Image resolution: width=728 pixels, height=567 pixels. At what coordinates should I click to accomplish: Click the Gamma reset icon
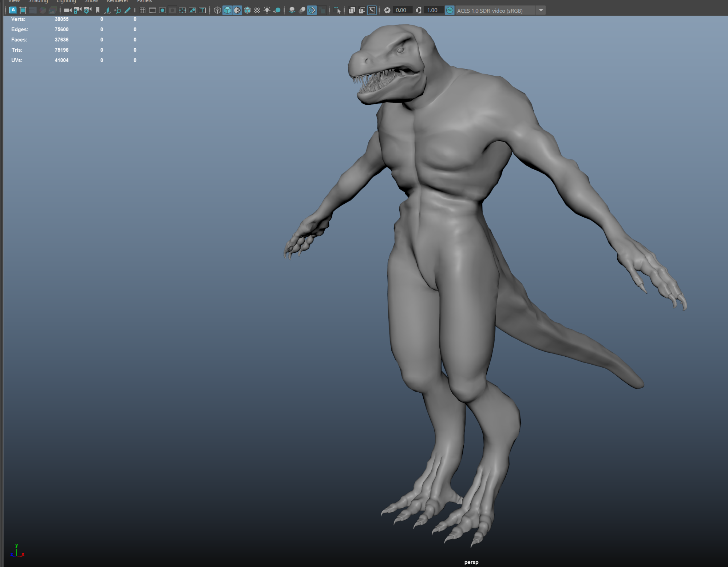tap(419, 10)
